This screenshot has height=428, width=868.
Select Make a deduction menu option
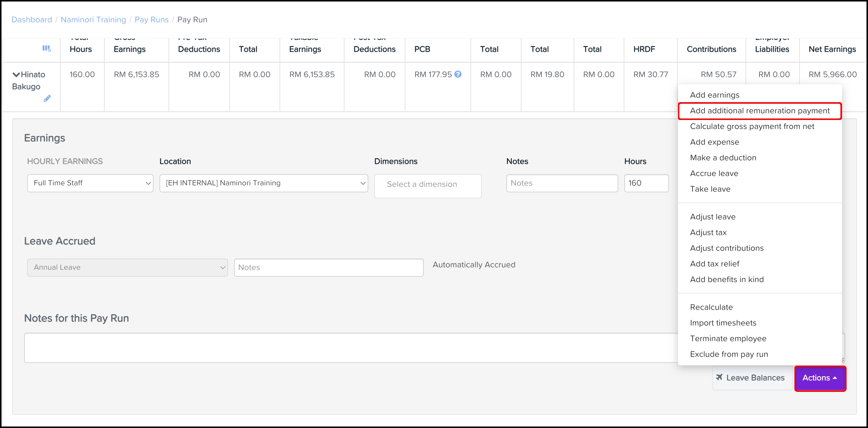(x=723, y=158)
